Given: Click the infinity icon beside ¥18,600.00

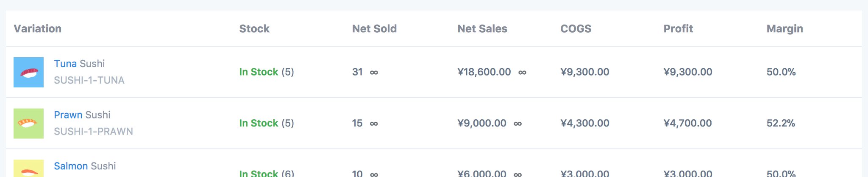Looking at the screenshot, I should pyautogui.click(x=522, y=73).
